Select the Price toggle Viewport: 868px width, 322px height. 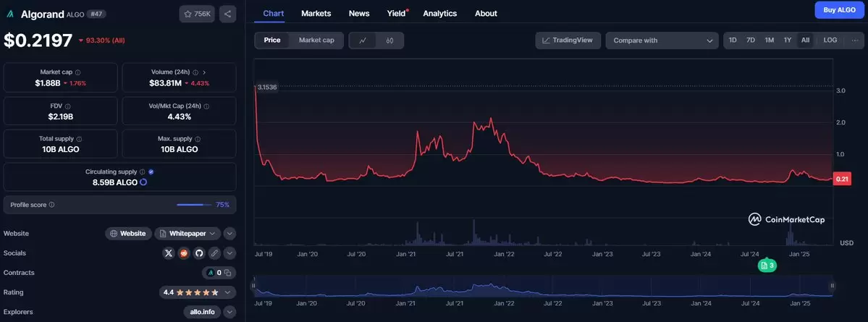click(271, 41)
